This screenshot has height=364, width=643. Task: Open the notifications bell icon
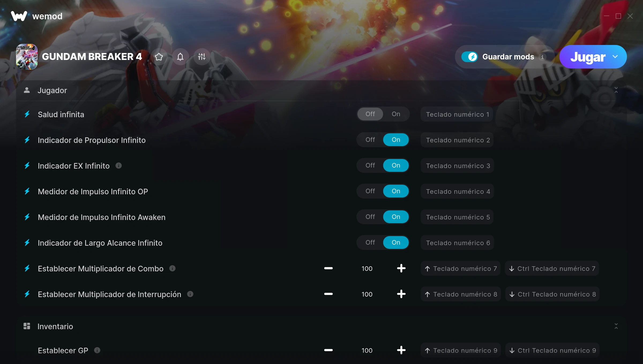(180, 57)
